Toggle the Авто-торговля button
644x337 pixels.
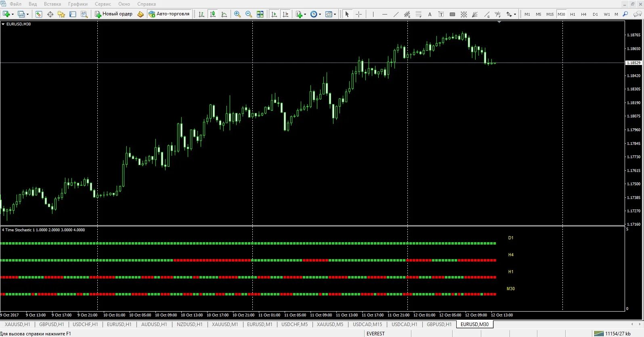[x=169, y=14]
